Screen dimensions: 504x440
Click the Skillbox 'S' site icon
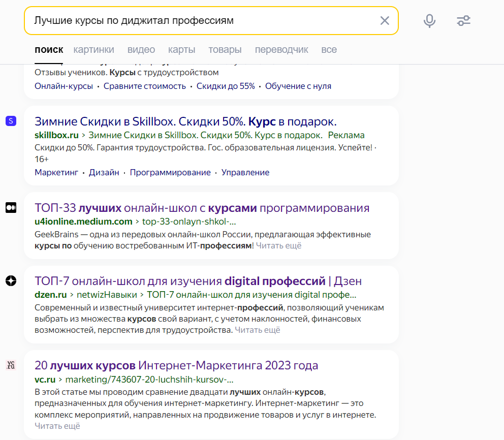(x=11, y=120)
